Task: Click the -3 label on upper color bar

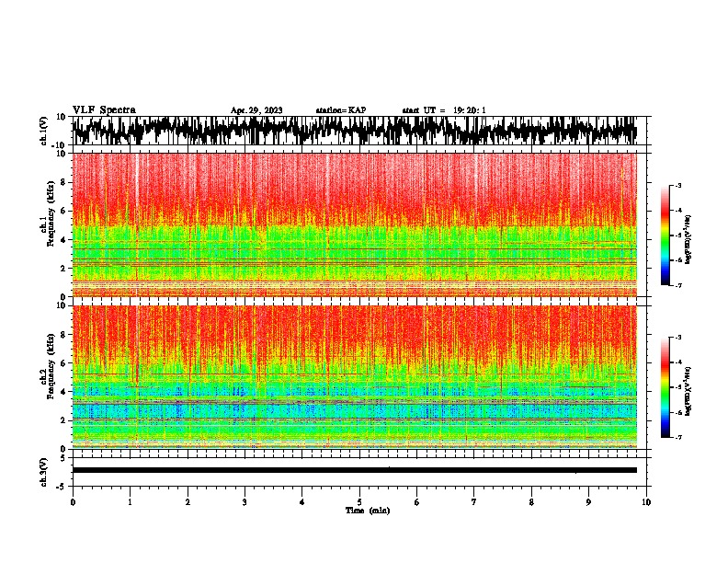Action: click(x=678, y=185)
